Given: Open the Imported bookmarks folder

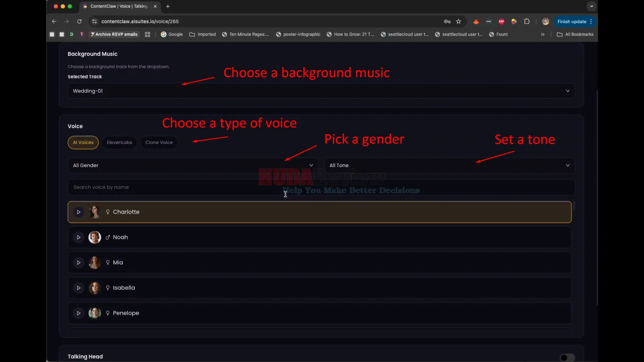Looking at the screenshot, I should tap(203, 34).
